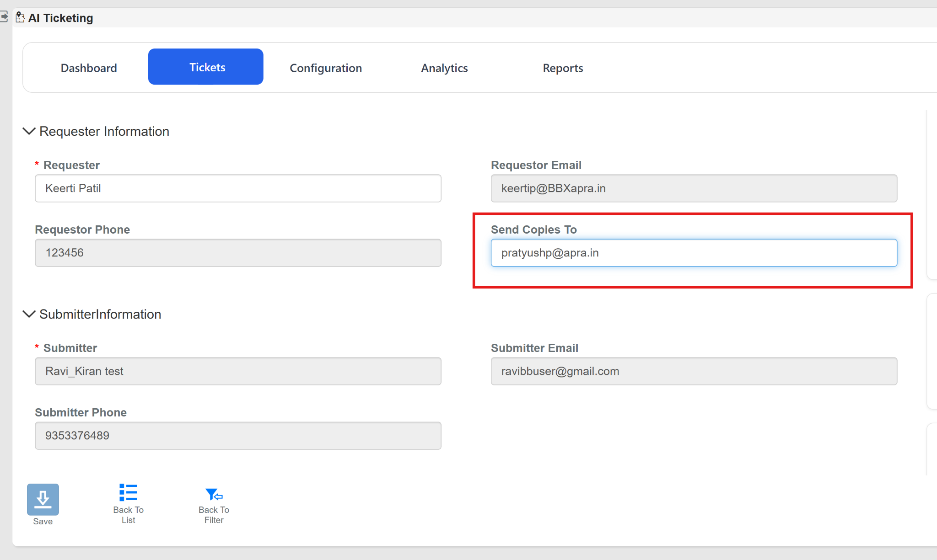The width and height of the screenshot is (937, 560).
Task: Click the sidebar expand arrow icon
Action: click(4, 17)
